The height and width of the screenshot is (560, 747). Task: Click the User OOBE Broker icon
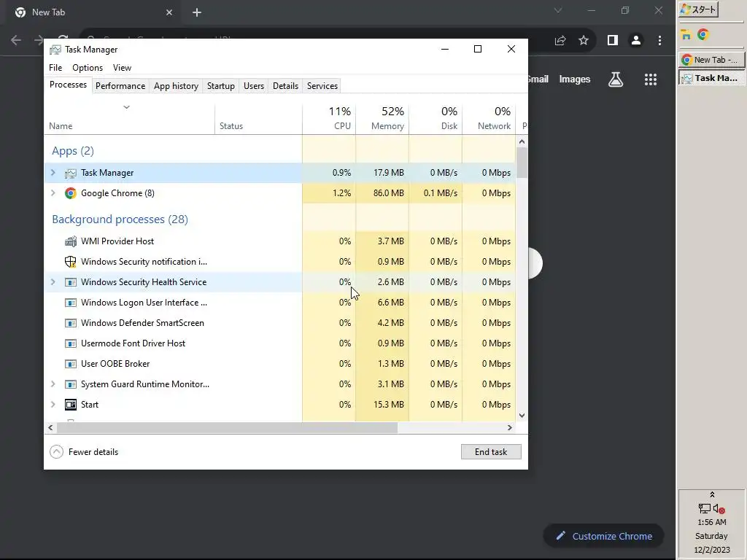coord(71,365)
